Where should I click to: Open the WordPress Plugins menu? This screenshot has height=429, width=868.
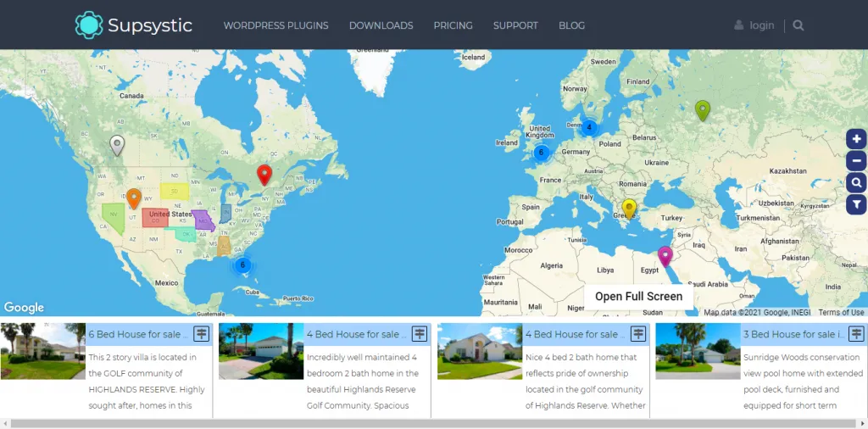(x=275, y=25)
